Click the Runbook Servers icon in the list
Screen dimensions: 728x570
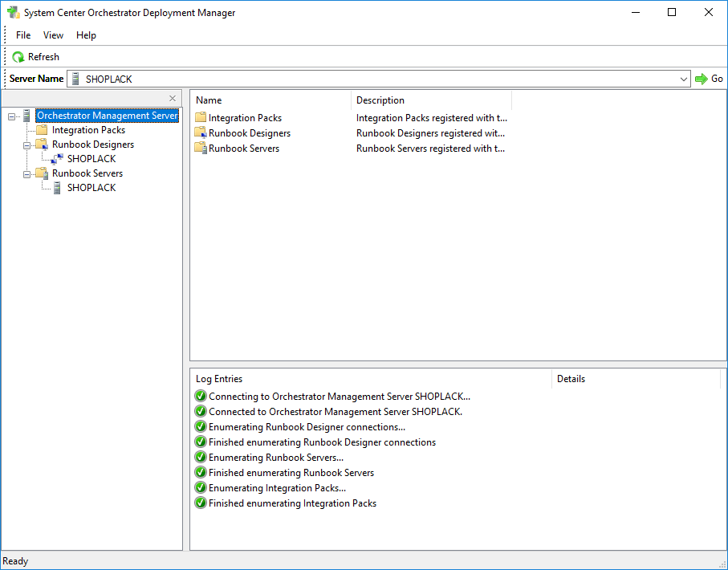point(201,148)
